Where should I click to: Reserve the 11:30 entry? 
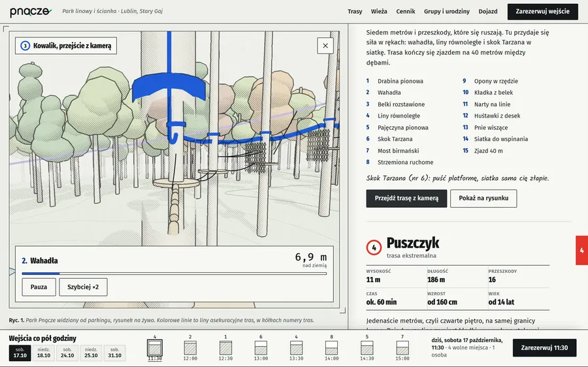coord(544,348)
